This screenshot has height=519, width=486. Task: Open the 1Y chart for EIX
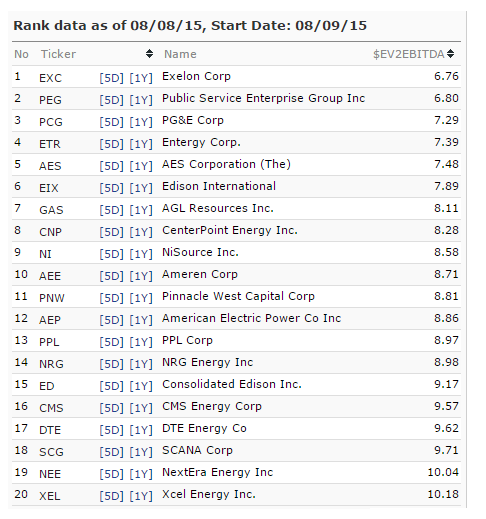pos(141,188)
